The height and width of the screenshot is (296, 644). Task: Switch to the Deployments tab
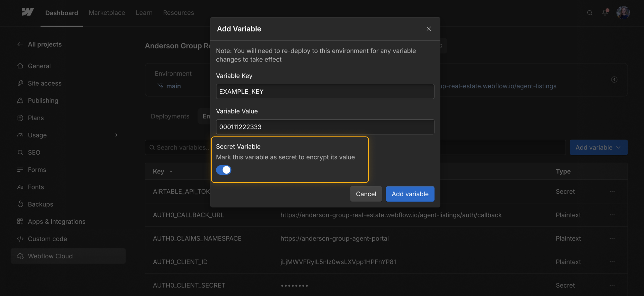pos(170,116)
